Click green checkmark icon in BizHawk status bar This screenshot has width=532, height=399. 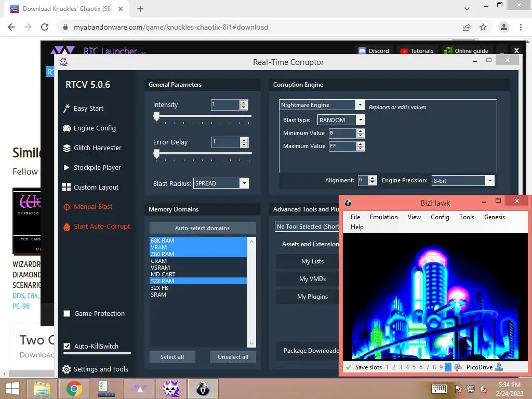coord(348,367)
